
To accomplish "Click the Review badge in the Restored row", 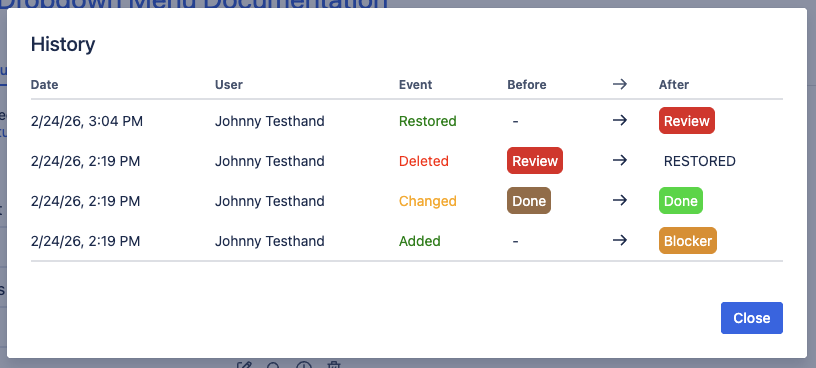I will tap(686, 121).
